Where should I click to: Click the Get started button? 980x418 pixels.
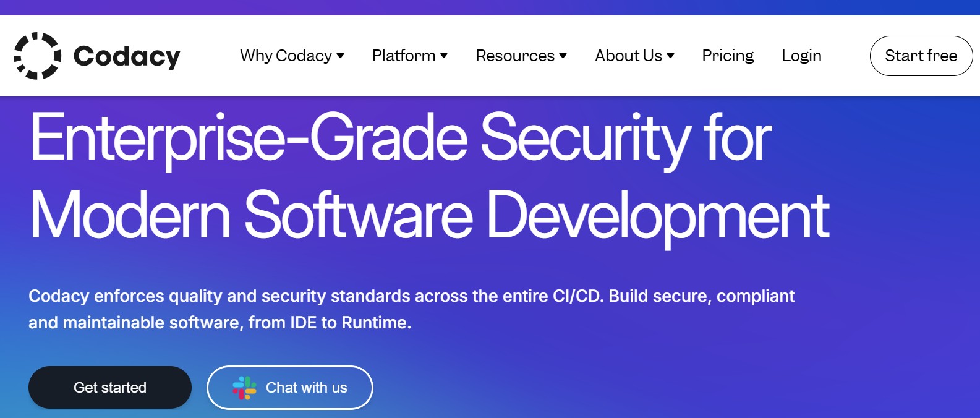[110, 388]
